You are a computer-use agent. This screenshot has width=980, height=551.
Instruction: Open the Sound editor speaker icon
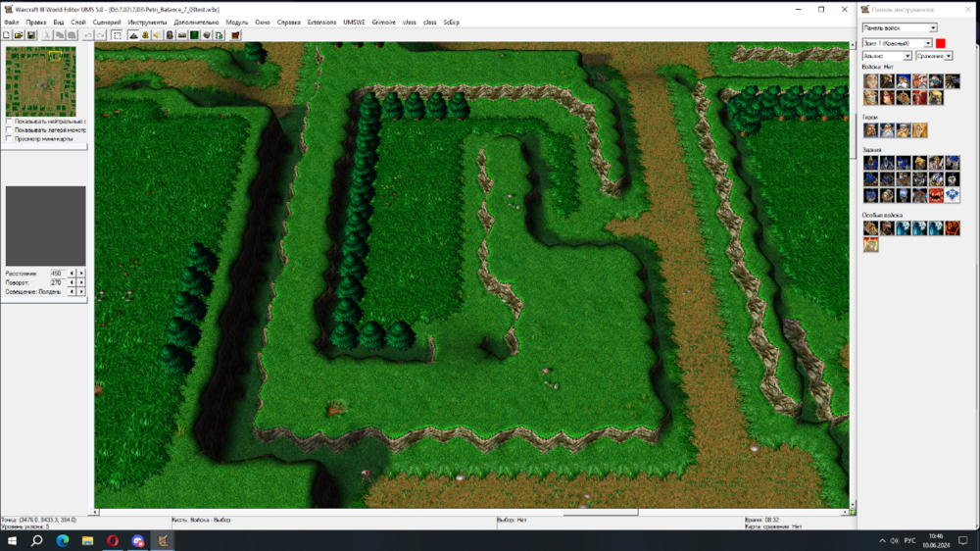157,35
